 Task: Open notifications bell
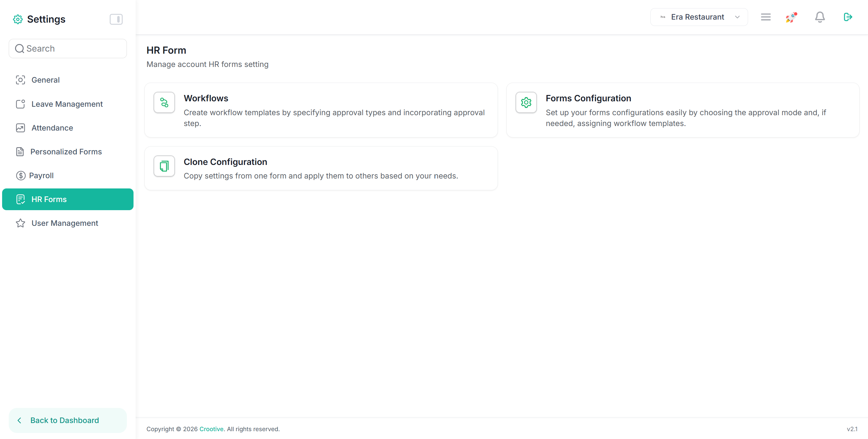[x=820, y=17]
